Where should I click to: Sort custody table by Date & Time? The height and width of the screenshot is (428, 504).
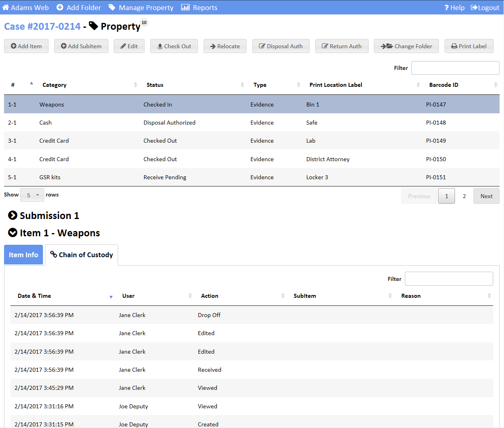(x=35, y=296)
